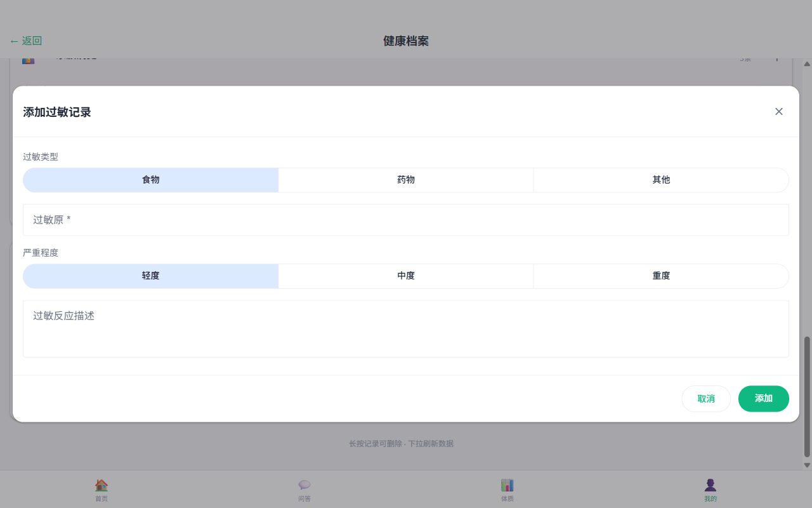This screenshot has width=812, height=508.
Task: Choose 中度 severity level
Action: click(x=406, y=276)
